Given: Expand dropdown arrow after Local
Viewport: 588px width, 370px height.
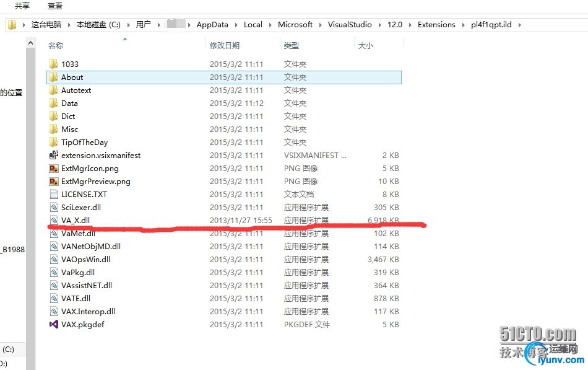Looking at the screenshot, I should coord(270,25).
